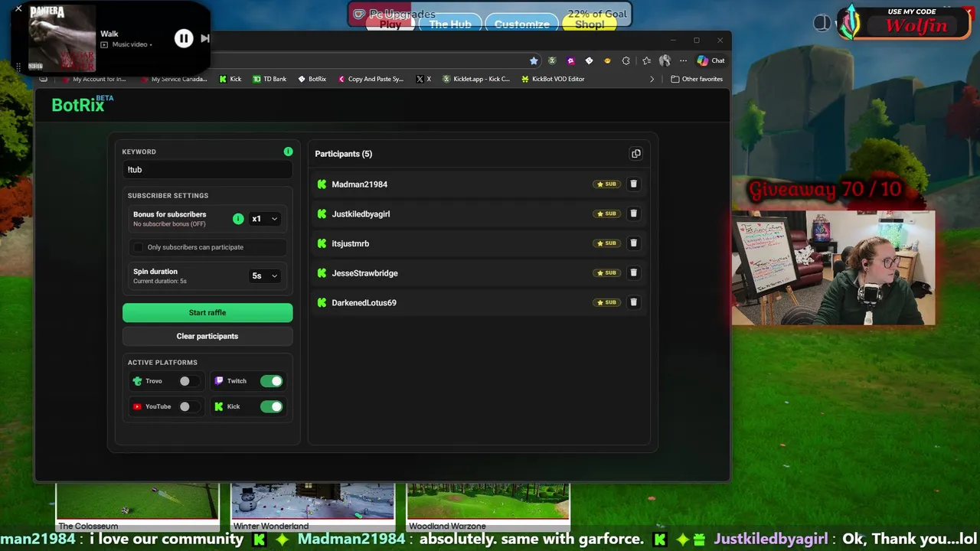Image resolution: width=980 pixels, height=551 pixels.
Task: Open the white dice browser extension
Action: click(589, 60)
